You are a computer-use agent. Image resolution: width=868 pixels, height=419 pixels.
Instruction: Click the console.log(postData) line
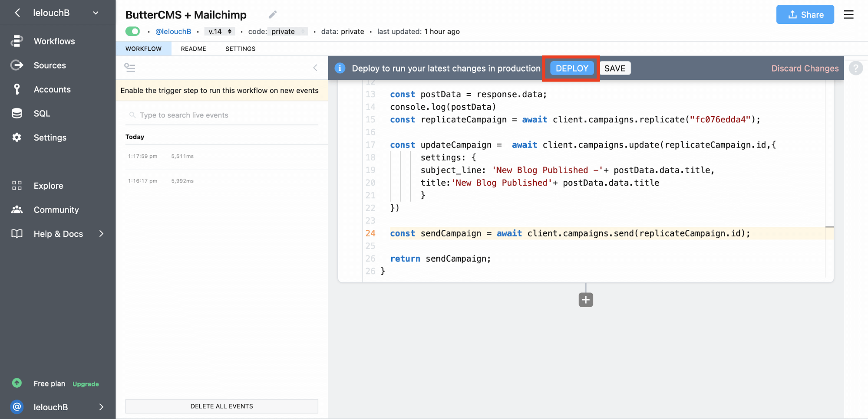443,107
